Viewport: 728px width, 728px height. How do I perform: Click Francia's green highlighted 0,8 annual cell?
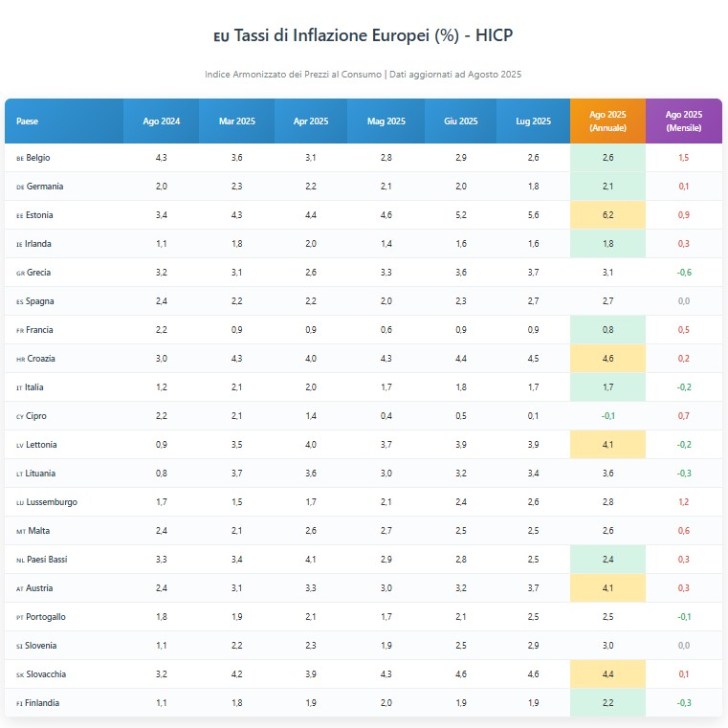click(x=607, y=330)
